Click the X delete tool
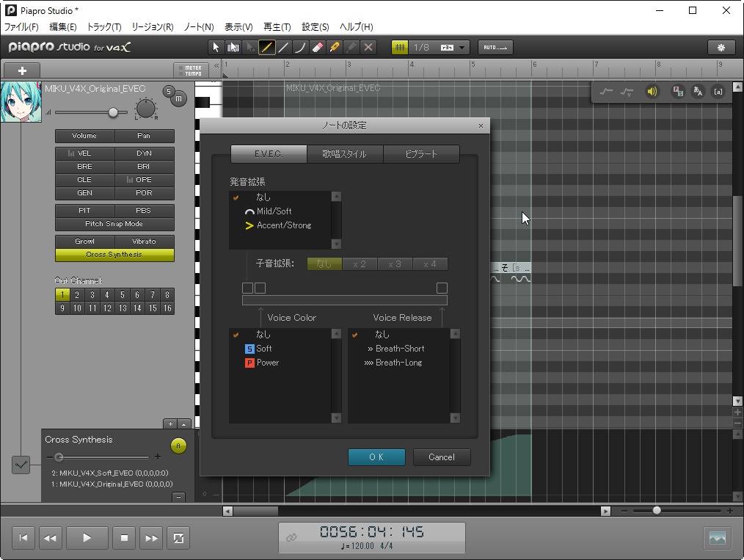 click(x=368, y=48)
